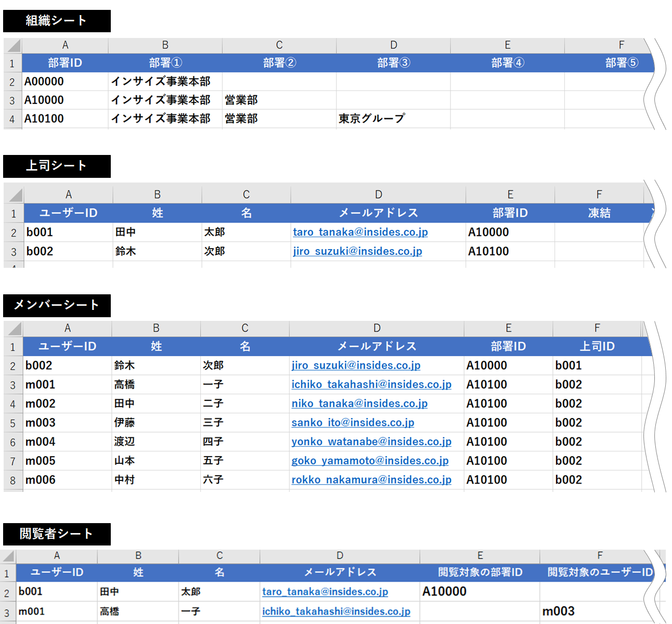Select cell b001 in 上司シート column A
Screen dimensions: 672x624
pyautogui.click(x=68, y=232)
